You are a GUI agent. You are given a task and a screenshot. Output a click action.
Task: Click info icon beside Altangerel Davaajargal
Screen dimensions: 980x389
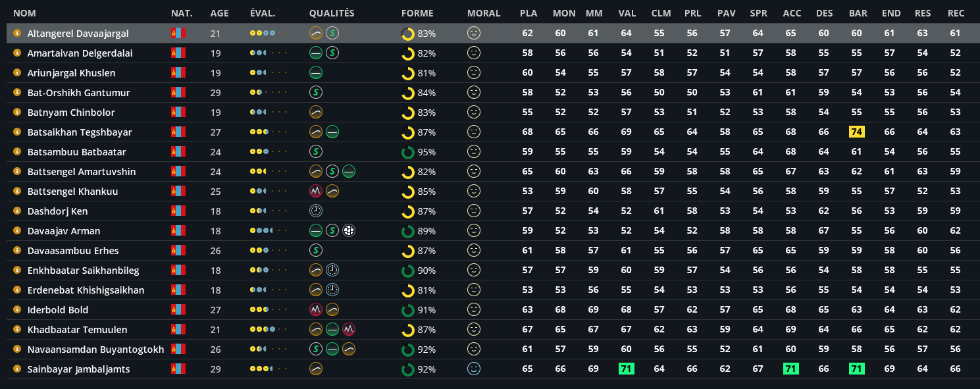(x=17, y=33)
